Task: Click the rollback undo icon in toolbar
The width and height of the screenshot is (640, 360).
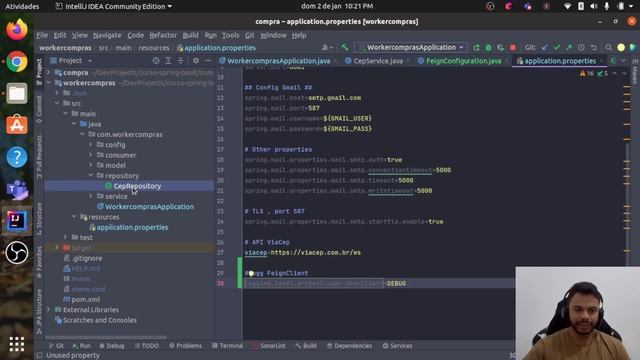Action: point(593,47)
